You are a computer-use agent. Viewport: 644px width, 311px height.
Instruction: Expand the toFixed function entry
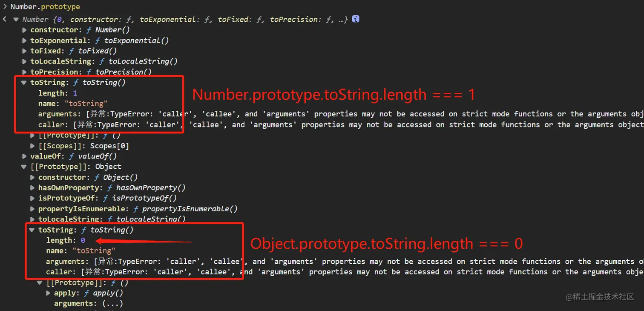tap(24, 51)
